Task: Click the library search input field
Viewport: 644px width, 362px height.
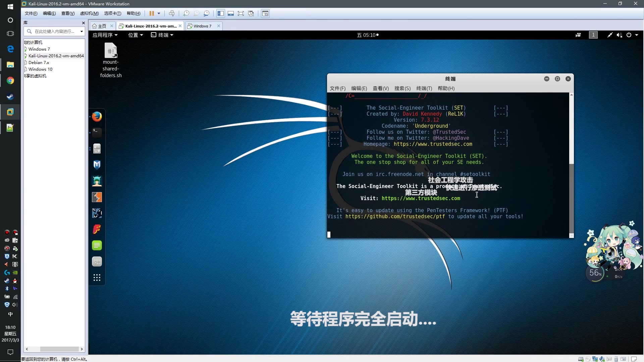Action: pyautogui.click(x=54, y=31)
